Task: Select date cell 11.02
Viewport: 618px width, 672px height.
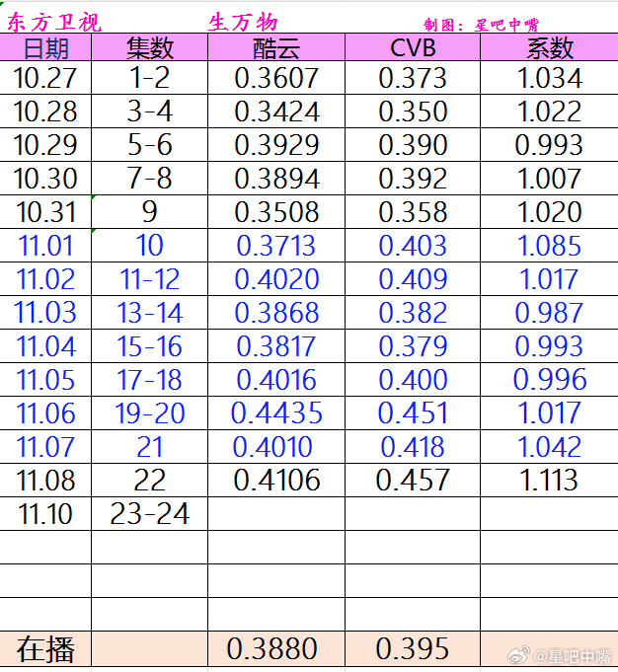Action: pos(45,278)
